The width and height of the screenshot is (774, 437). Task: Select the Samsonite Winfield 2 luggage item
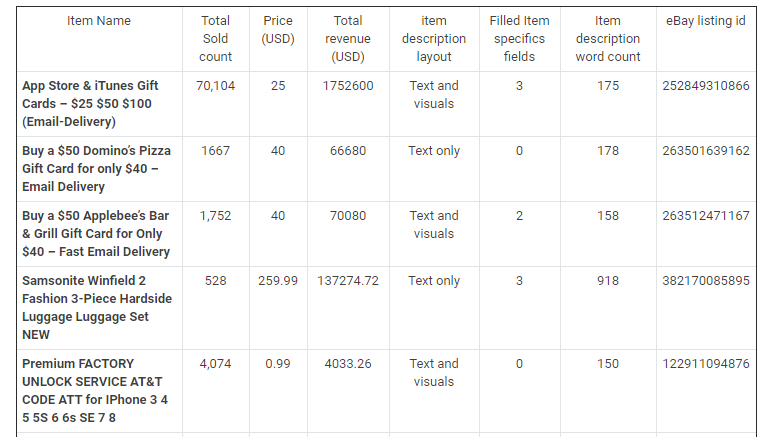(97, 308)
